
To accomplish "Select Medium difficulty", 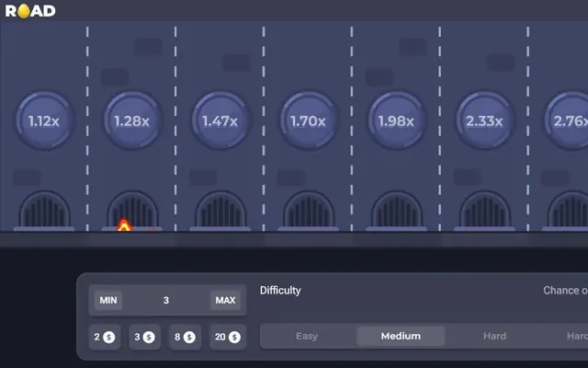I will (x=401, y=336).
